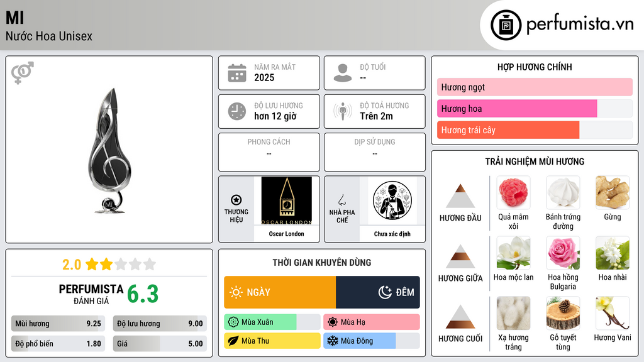Image resolution: width=644 pixels, height=362 pixels.
Task: Click the Mùa Xuân season bar
Action: pyautogui.click(x=272, y=322)
